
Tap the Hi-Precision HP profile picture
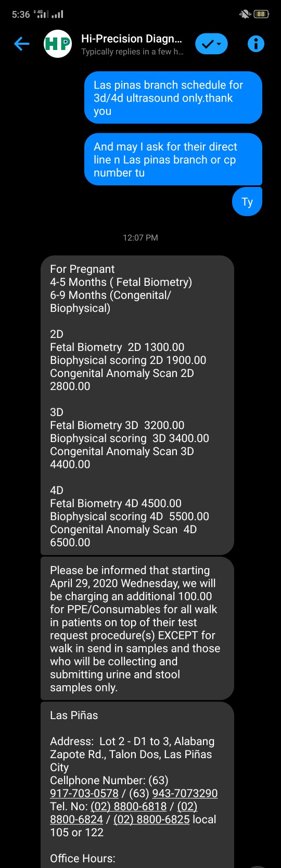[x=58, y=44]
